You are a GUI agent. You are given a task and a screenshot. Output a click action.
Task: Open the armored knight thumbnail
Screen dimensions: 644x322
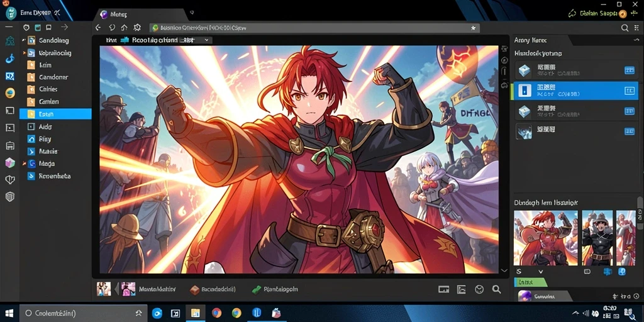[597, 237]
